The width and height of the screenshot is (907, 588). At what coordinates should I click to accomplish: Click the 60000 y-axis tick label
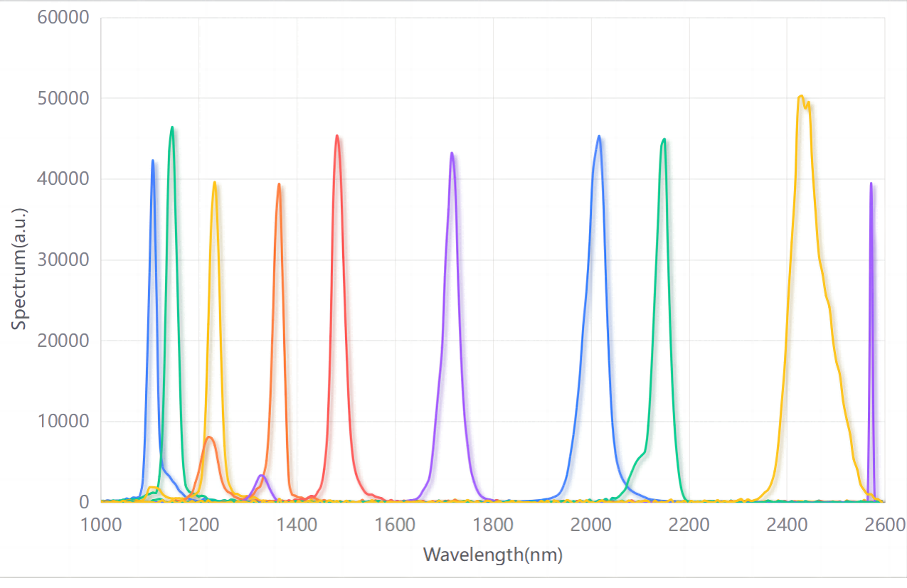point(63,17)
